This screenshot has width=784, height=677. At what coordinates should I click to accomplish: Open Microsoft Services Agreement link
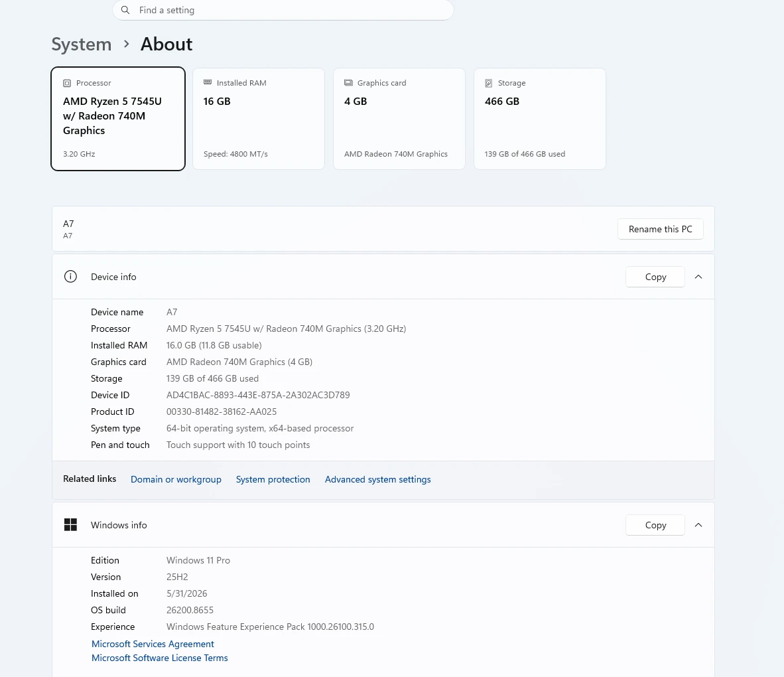pos(153,644)
